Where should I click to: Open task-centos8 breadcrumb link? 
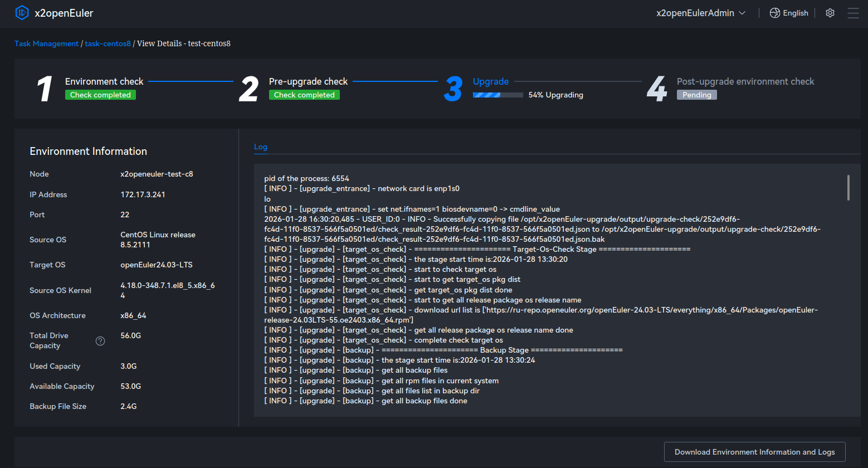(108, 43)
